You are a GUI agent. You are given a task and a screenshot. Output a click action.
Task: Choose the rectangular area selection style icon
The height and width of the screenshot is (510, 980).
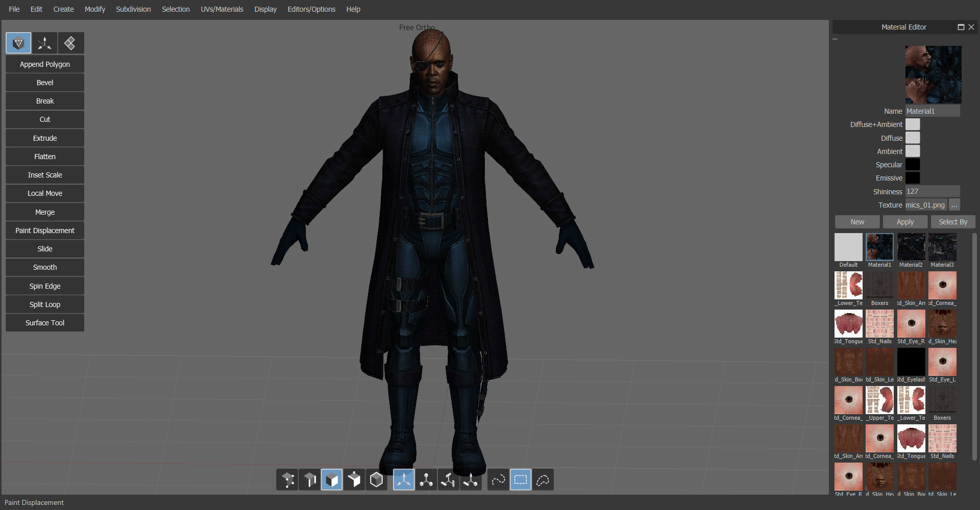(520, 480)
